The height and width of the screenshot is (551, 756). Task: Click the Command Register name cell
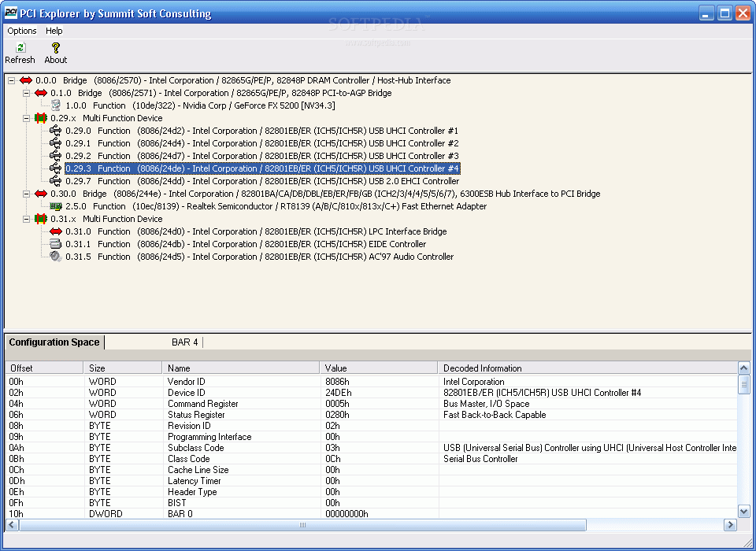click(x=203, y=404)
